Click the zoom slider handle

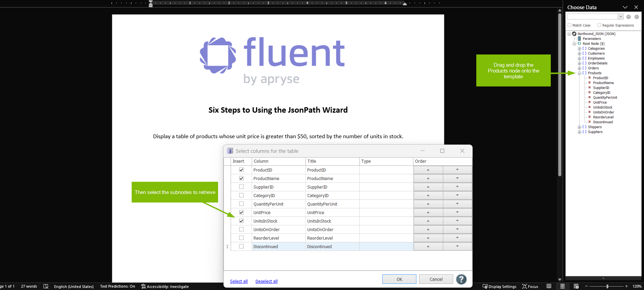pos(607,286)
